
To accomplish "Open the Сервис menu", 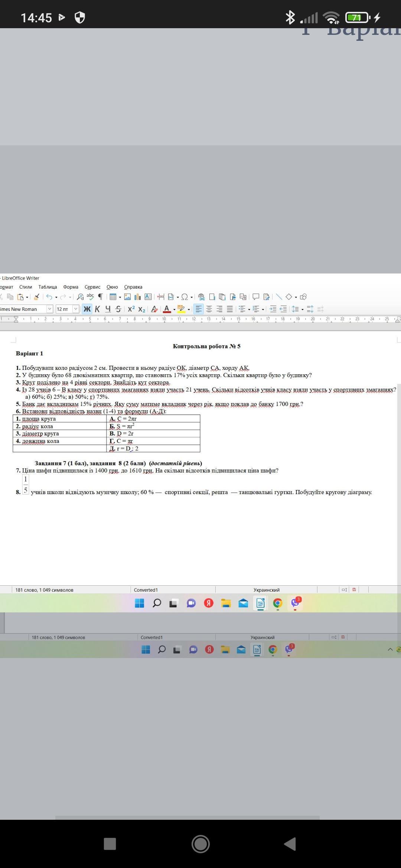I will click(x=92, y=287).
